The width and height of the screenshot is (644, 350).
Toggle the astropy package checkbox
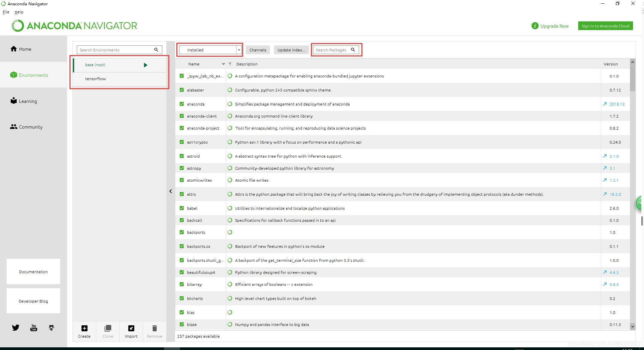pos(182,168)
